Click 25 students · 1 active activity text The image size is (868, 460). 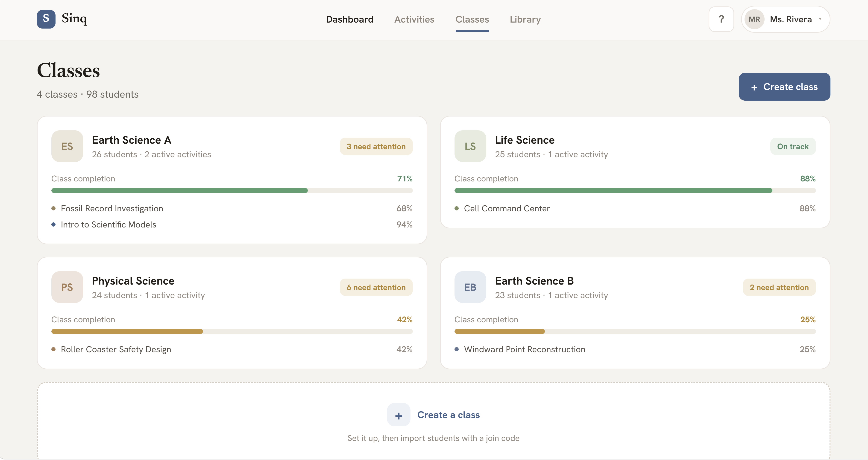point(551,154)
